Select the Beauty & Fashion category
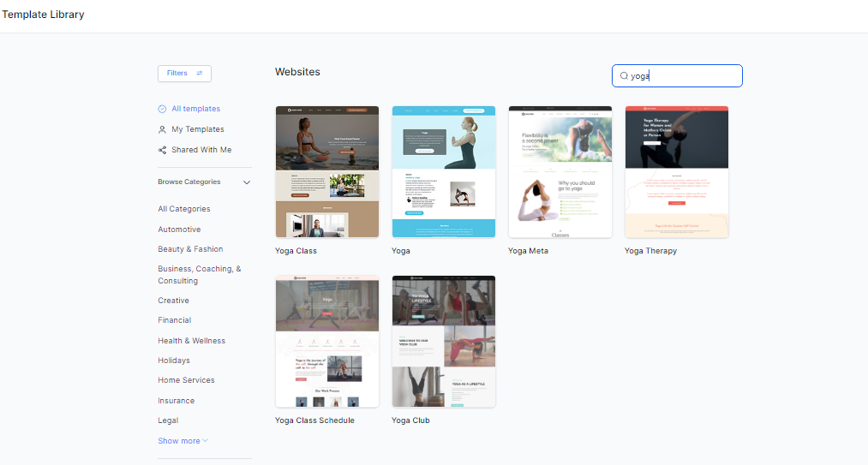868x465 pixels. coord(190,249)
